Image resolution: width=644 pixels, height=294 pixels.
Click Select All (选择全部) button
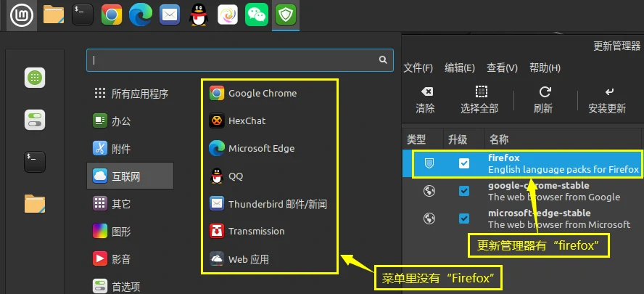(x=479, y=100)
